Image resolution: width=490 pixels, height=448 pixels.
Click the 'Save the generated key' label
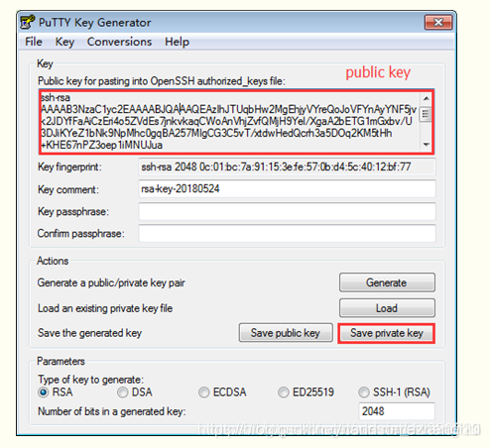coord(89,333)
